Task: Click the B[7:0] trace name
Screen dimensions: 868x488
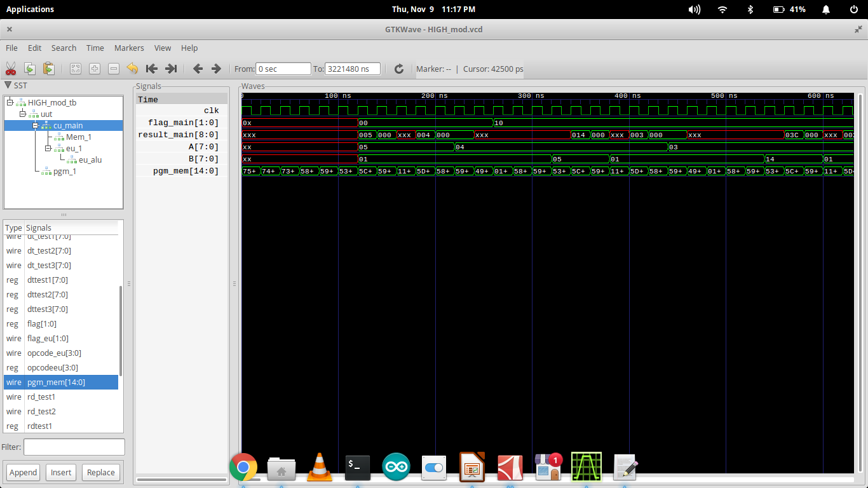Action: tap(203, 159)
